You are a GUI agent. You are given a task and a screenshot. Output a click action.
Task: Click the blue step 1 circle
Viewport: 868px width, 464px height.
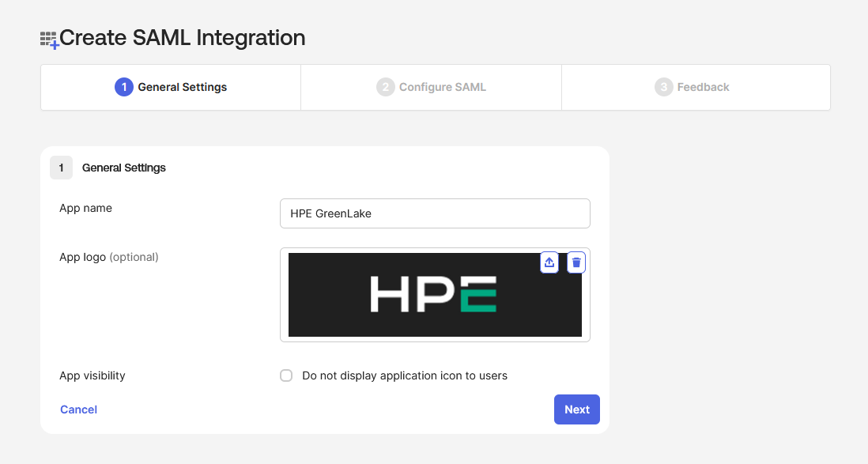pyautogui.click(x=123, y=87)
